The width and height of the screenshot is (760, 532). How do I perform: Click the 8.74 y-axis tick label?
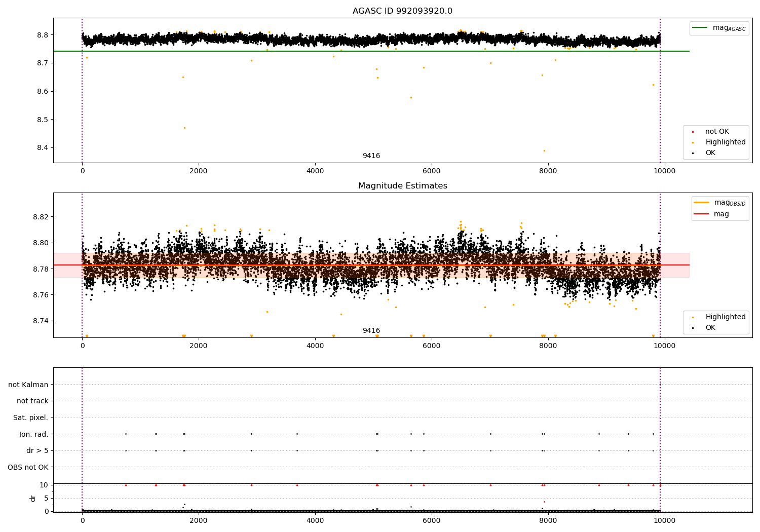click(41, 321)
